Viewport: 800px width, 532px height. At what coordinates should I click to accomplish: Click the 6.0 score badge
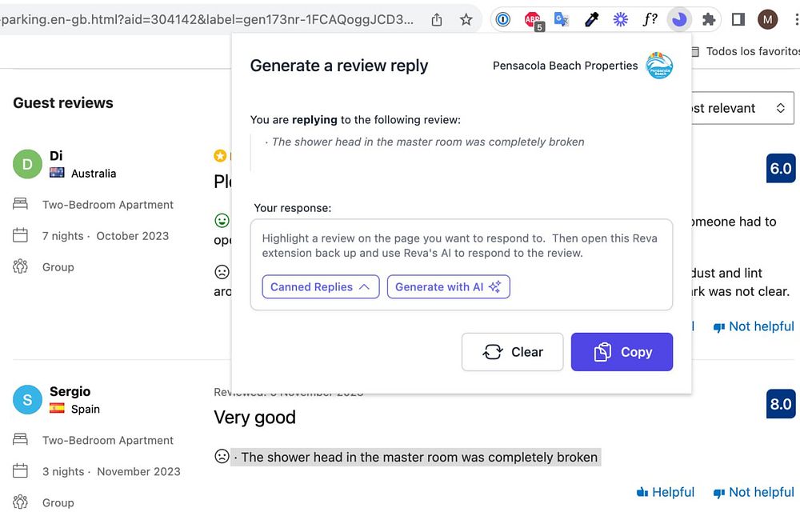pyautogui.click(x=781, y=168)
